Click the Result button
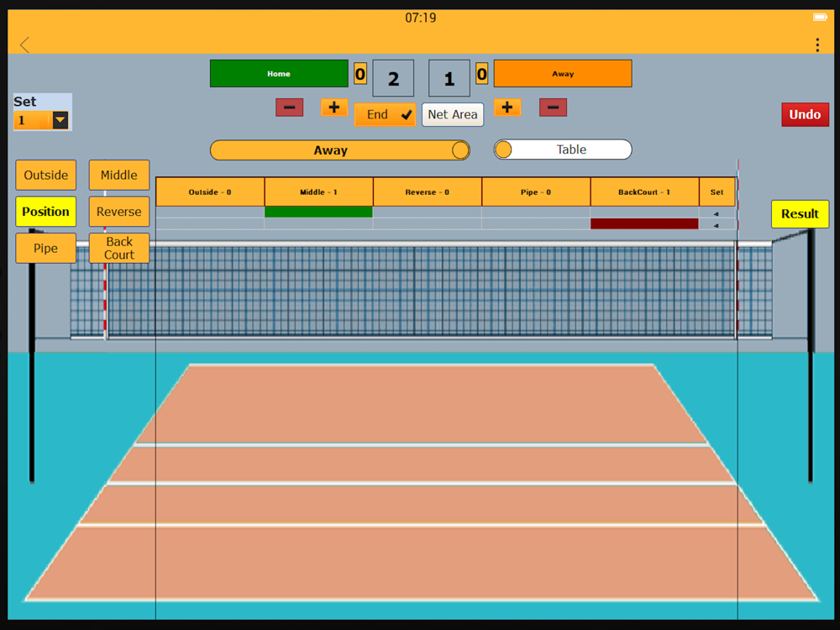This screenshot has height=630, width=840. tap(800, 213)
